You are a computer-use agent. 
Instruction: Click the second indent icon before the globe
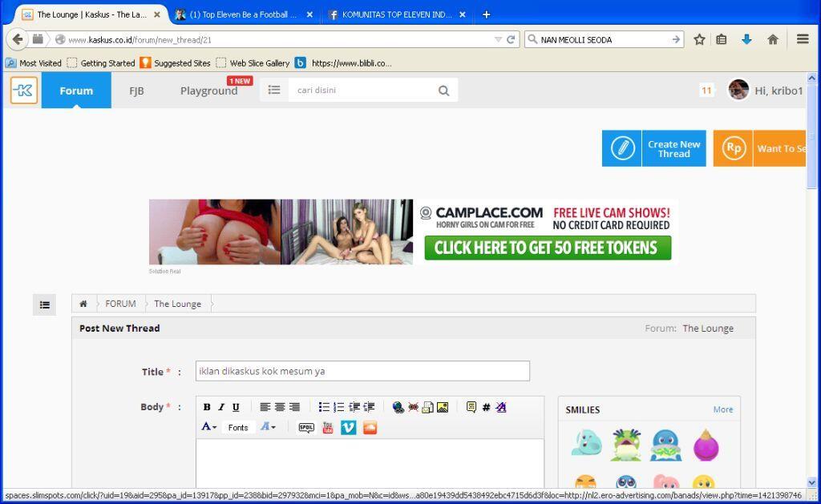[369, 407]
